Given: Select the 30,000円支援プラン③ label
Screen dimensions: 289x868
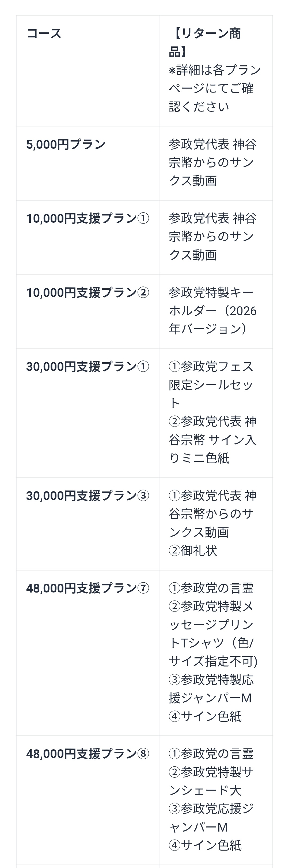Looking at the screenshot, I should tap(88, 496).
